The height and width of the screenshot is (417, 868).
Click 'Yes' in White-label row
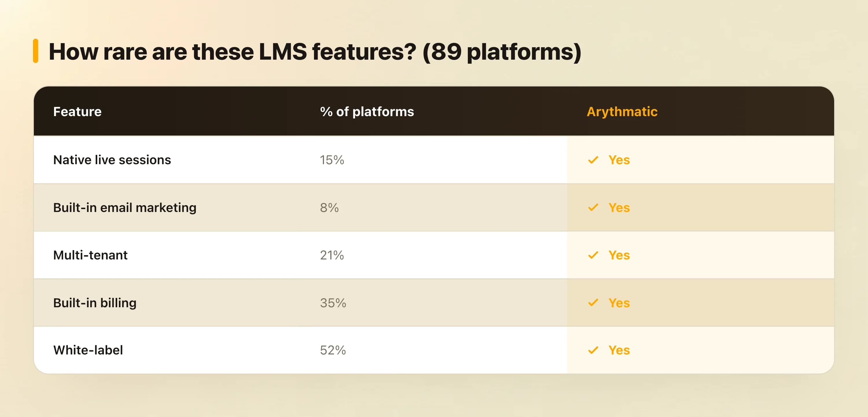tap(619, 350)
